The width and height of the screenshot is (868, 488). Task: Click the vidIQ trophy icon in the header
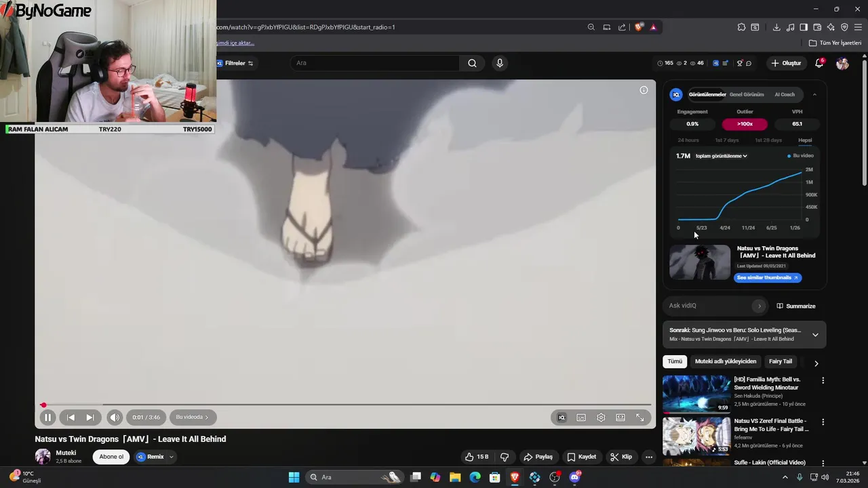[740, 63]
